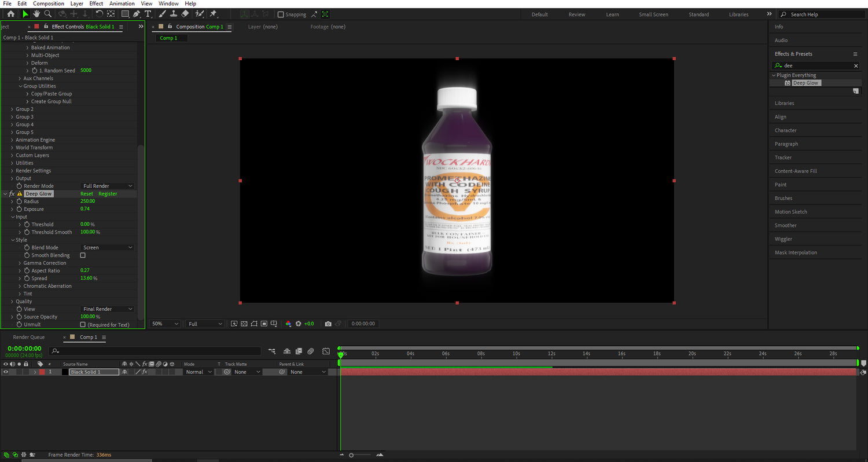Toggle the Radius stopwatch
The width and height of the screenshot is (868, 462).
tap(19, 201)
